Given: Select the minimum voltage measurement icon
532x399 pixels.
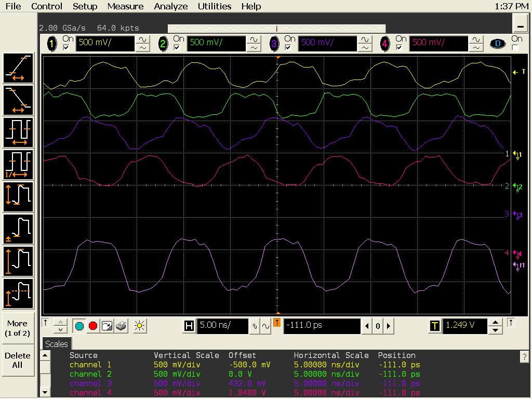Looking at the screenshot, I should coord(18,229).
